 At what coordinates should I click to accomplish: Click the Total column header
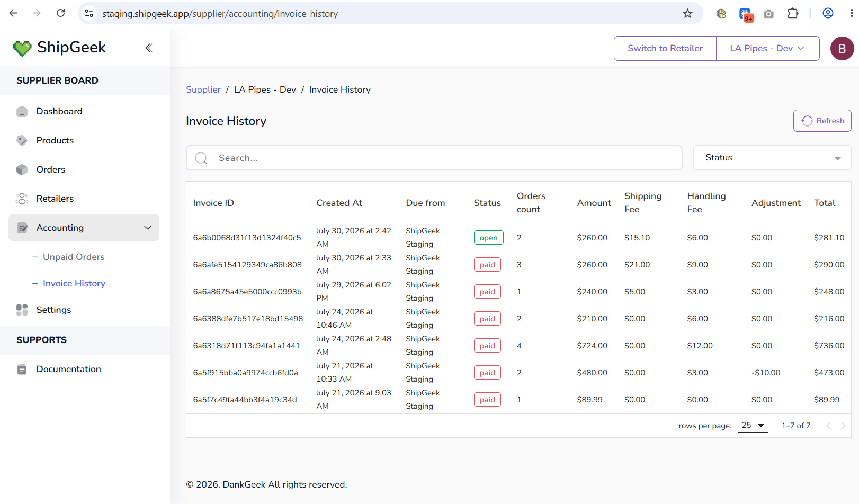pyautogui.click(x=825, y=203)
